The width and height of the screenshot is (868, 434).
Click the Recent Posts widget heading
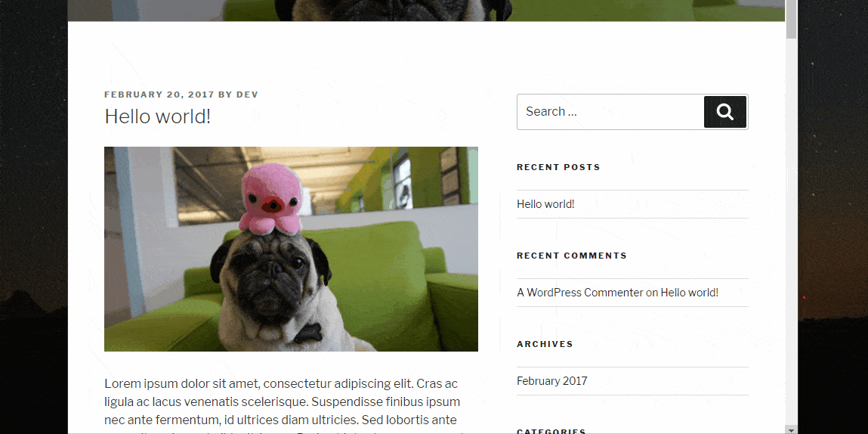[558, 167]
